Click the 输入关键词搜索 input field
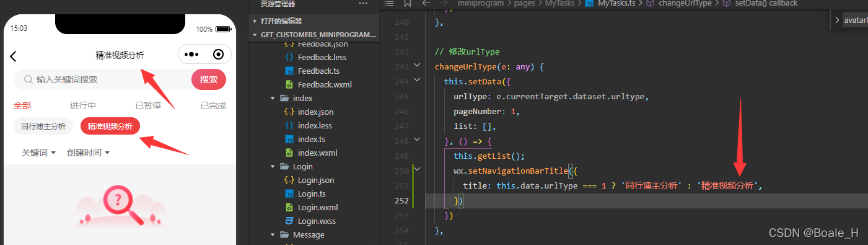 [x=102, y=79]
